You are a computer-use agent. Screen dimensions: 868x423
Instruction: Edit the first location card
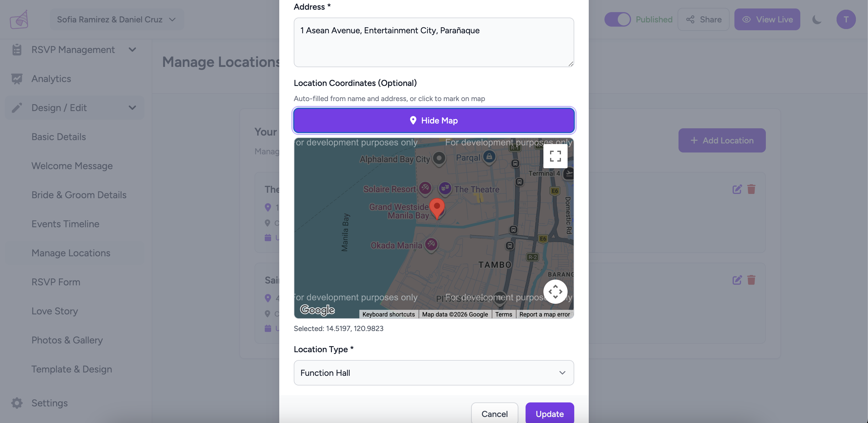(x=737, y=189)
